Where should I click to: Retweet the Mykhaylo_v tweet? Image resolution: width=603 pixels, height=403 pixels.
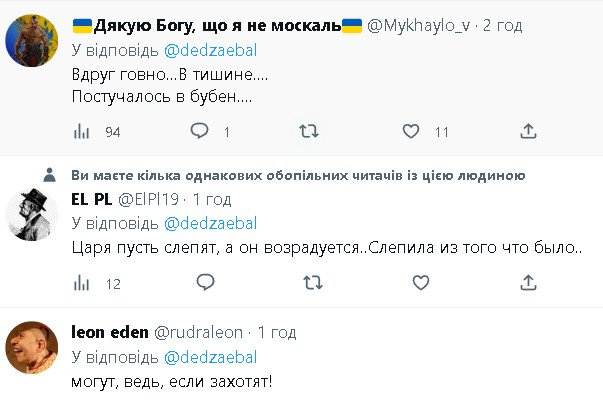pyautogui.click(x=310, y=131)
